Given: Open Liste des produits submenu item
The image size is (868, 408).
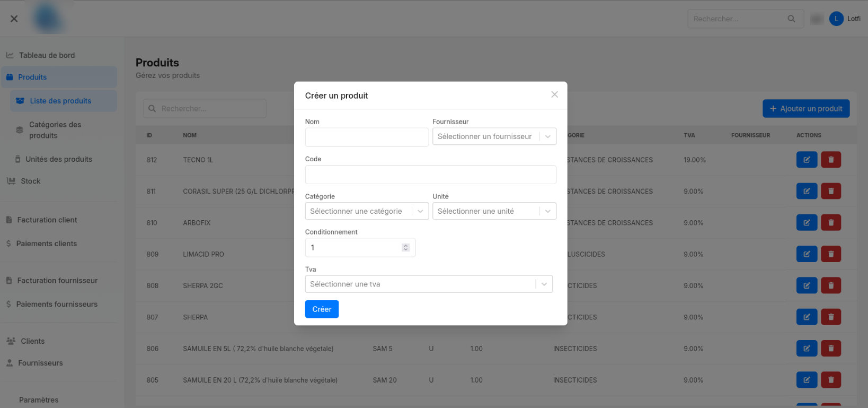Looking at the screenshot, I should (x=64, y=101).
